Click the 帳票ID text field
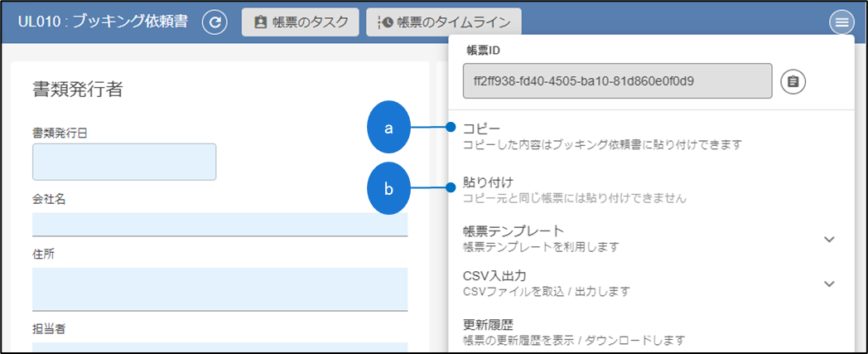 pyautogui.click(x=617, y=81)
